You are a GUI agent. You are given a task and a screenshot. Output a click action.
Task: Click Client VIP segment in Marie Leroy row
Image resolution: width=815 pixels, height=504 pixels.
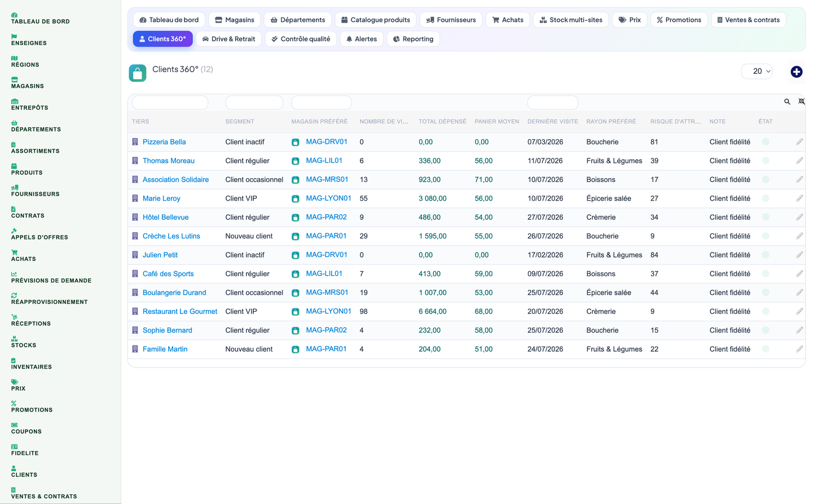[x=241, y=198]
